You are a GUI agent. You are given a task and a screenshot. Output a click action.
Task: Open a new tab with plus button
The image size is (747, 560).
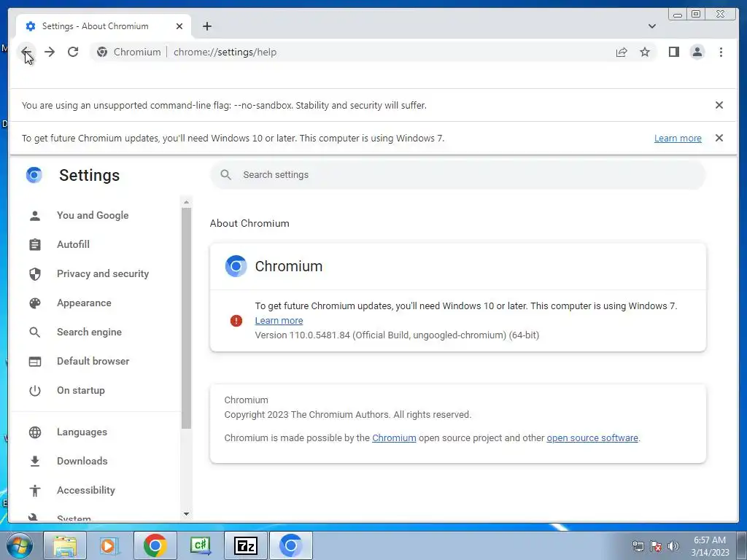pyautogui.click(x=206, y=26)
